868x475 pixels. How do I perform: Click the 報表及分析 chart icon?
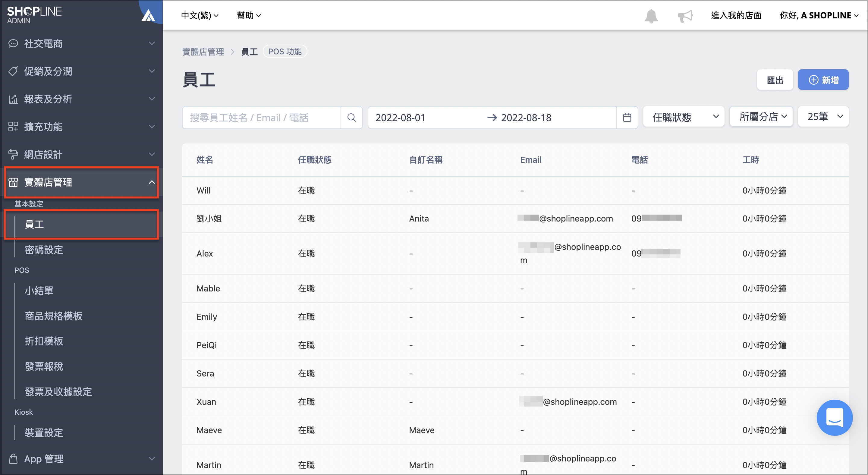pos(13,99)
